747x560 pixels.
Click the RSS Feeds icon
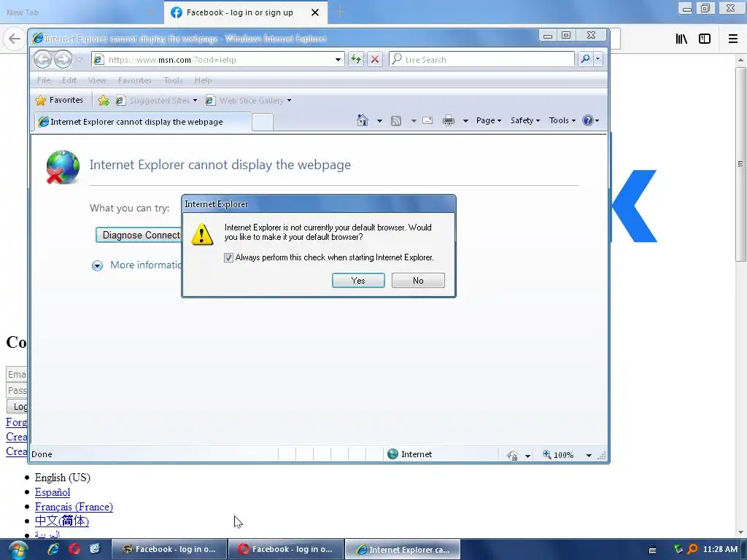pyautogui.click(x=396, y=121)
